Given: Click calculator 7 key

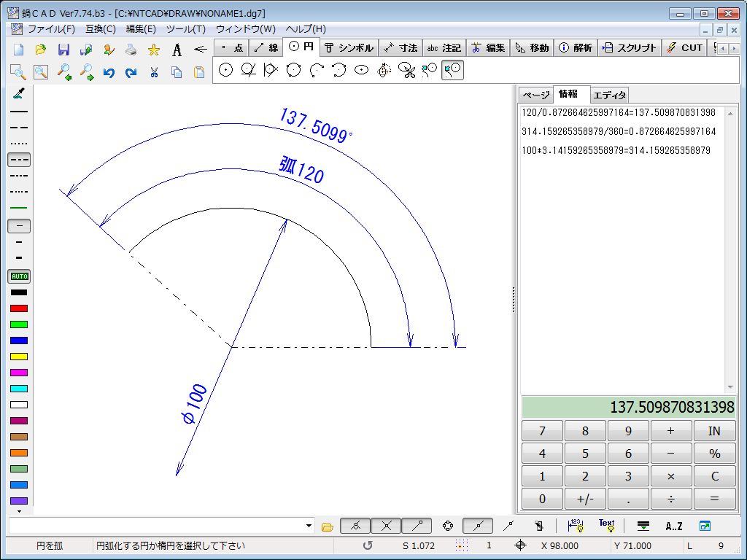Looking at the screenshot, I should 542,431.
